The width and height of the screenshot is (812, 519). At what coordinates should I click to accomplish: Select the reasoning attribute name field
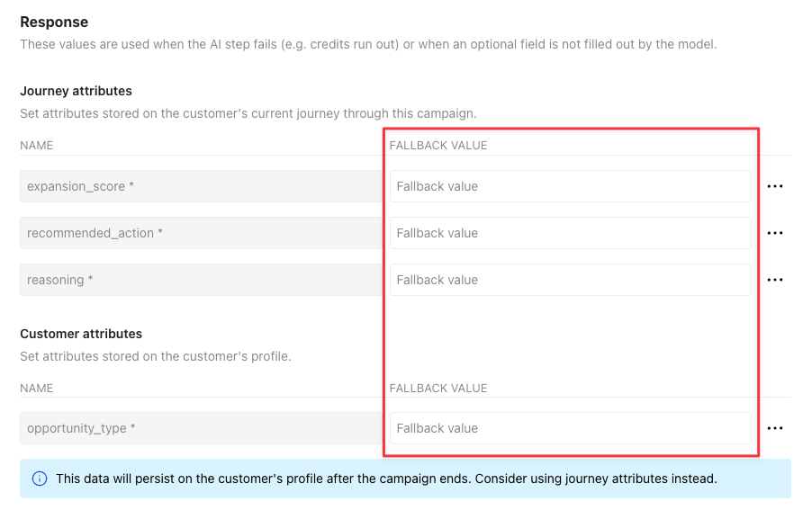coord(198,280)
